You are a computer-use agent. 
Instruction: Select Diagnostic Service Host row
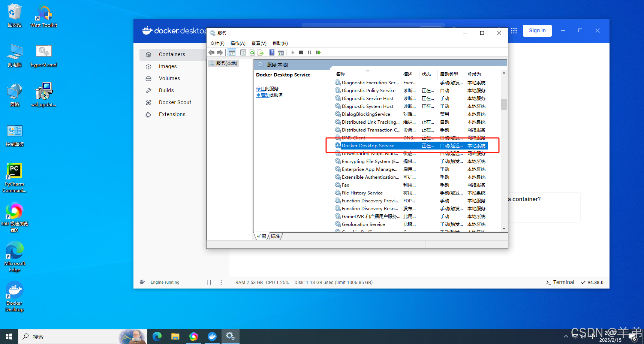pos(411,99)
